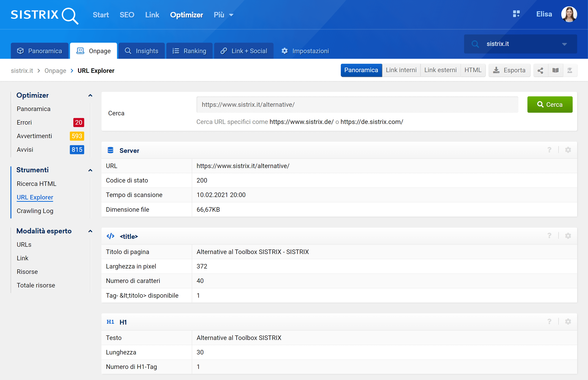Collapse the Strumenti sidebar section

pos(90,170)
